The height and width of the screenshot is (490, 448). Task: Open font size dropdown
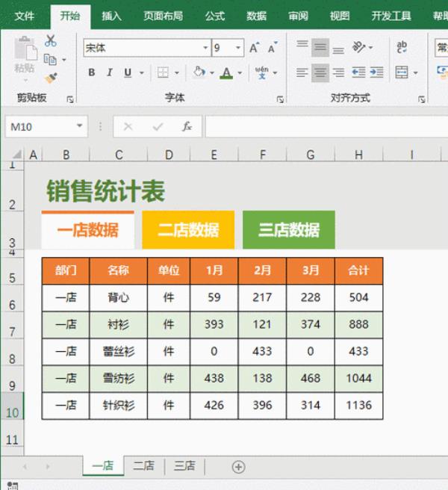coord(238,48)
